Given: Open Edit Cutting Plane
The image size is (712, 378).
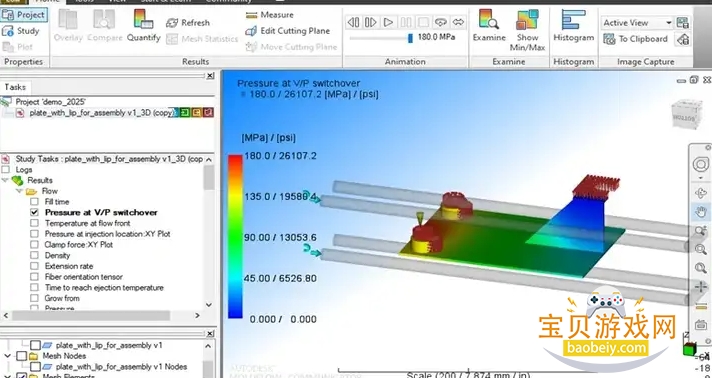Looking at the screenshot, I should pyautogui.click(x=287, y=31).
